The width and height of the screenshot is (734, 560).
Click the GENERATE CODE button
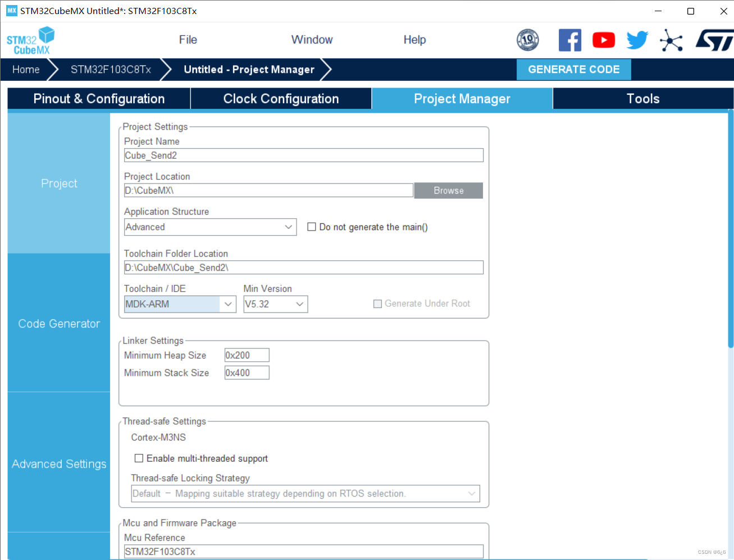click(x=573, y=70)
